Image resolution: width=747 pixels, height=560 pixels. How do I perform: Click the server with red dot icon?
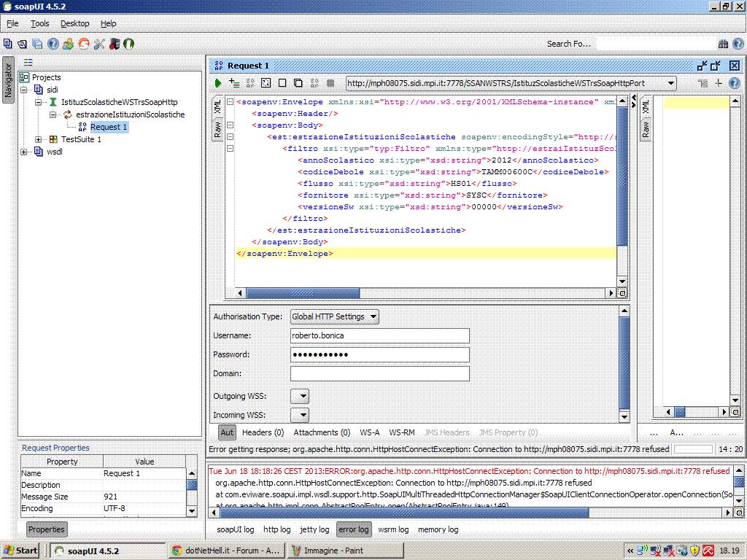click(x=115, y=44)
